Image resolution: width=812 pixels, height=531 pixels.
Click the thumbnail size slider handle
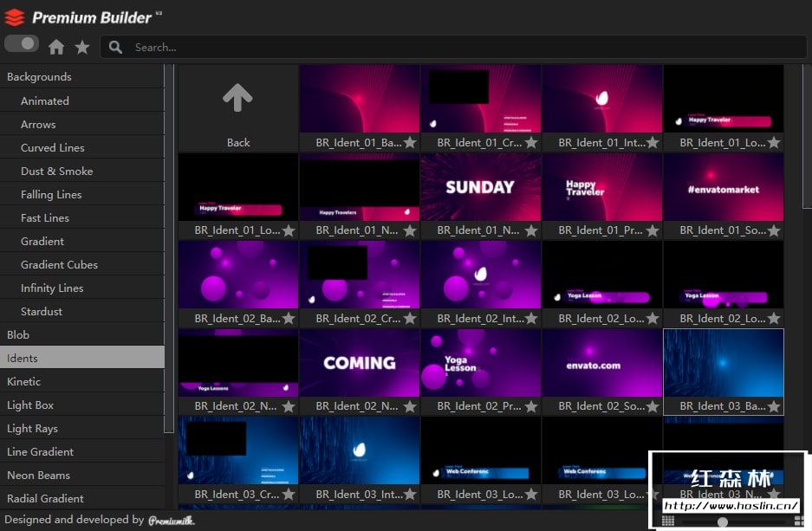coord(723,521)
